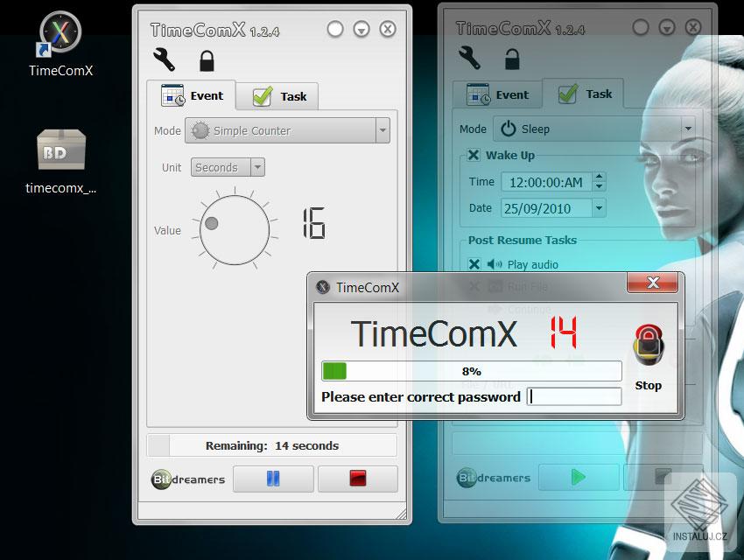
Task: Increase wake time with the up stepper arrow
Action: 598,178
